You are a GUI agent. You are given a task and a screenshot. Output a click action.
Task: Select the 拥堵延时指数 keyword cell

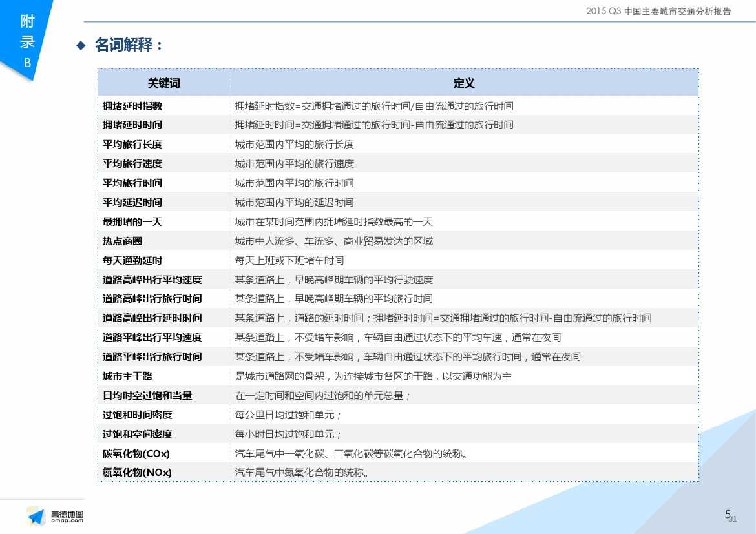coord(132,106)
